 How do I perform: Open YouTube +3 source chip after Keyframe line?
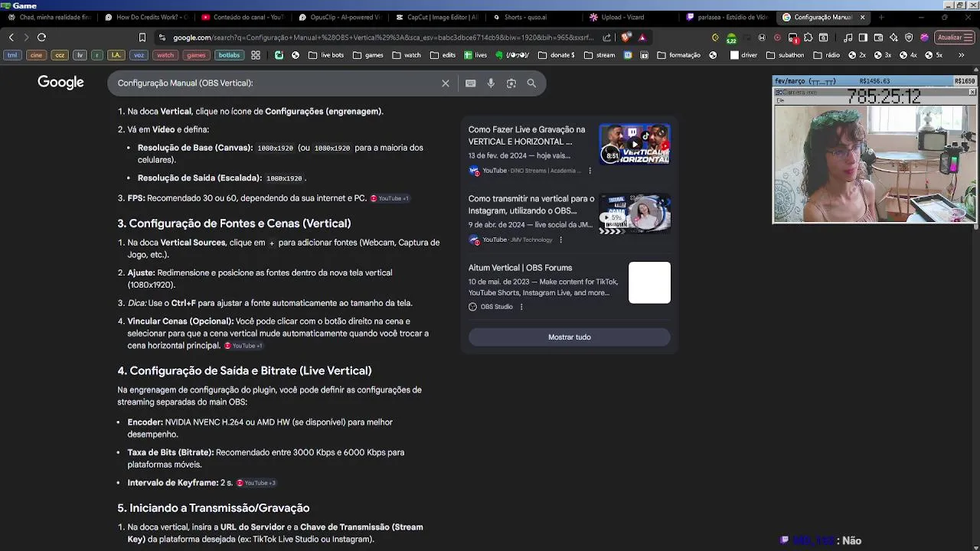[256, 483]
